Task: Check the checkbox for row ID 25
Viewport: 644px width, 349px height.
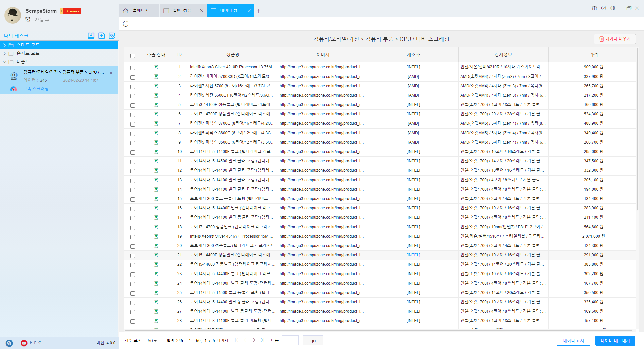Action: 132,293
